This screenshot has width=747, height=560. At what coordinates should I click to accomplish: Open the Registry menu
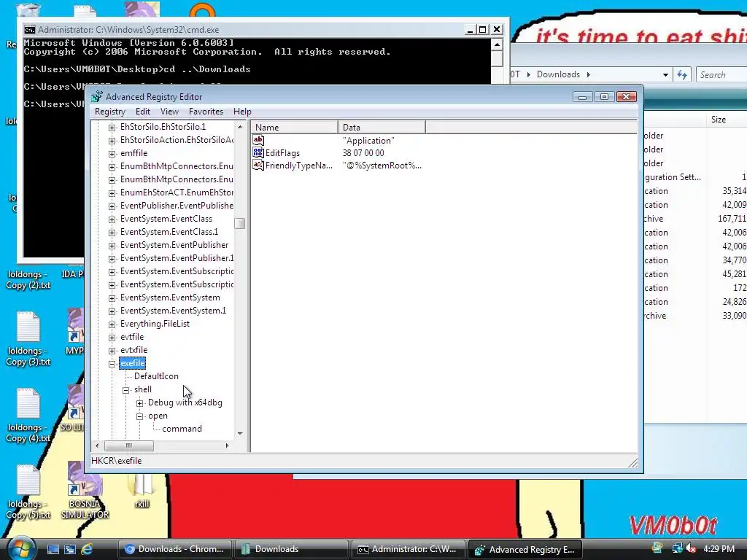[110, 112]
